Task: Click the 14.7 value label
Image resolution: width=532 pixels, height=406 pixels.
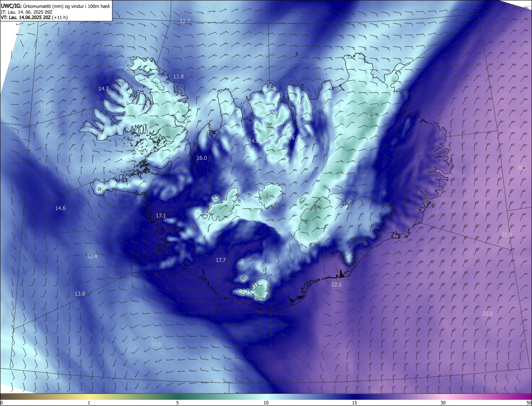Action: click(x=103, y=88)
